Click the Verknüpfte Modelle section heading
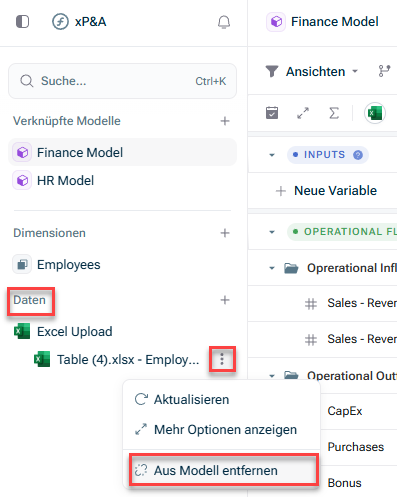Screen dimensions: 397x497 tap(67, 121)
